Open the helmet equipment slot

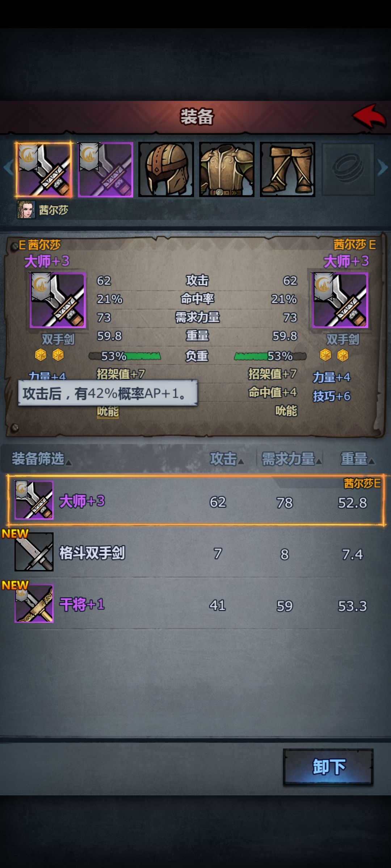click(x=166, y=169)
